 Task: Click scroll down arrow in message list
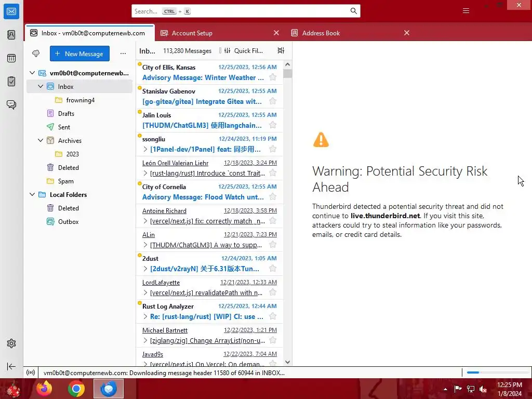coord(287,362)
